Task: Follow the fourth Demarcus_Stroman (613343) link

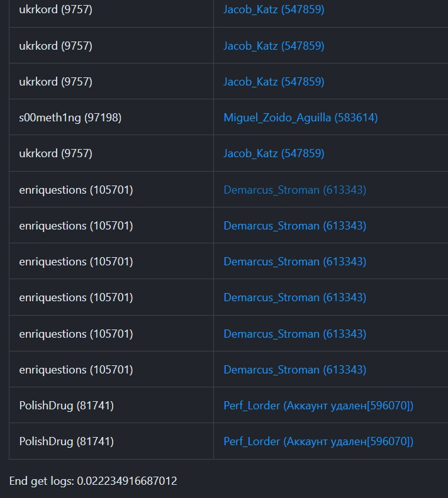Action: coord(294,297)
